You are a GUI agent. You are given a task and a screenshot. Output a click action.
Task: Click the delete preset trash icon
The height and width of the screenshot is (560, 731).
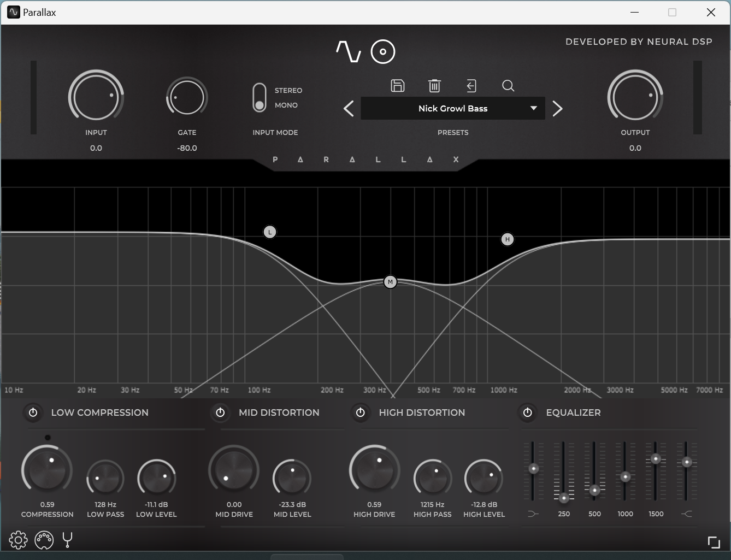click(x=434, y=86)
